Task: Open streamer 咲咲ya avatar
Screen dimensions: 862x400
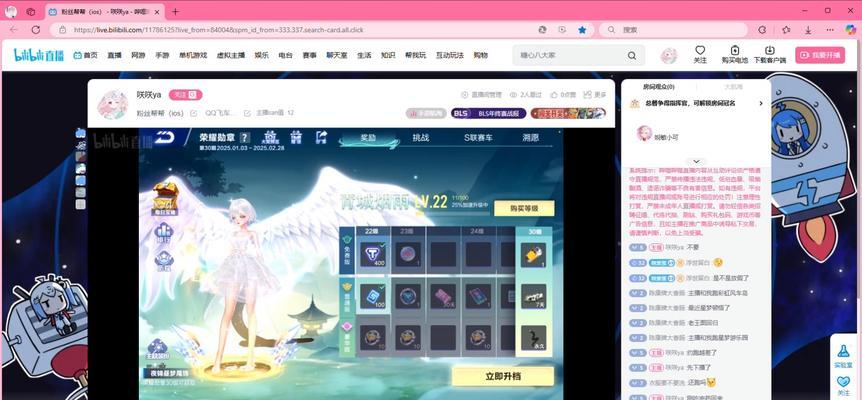Action: point(113,104)
